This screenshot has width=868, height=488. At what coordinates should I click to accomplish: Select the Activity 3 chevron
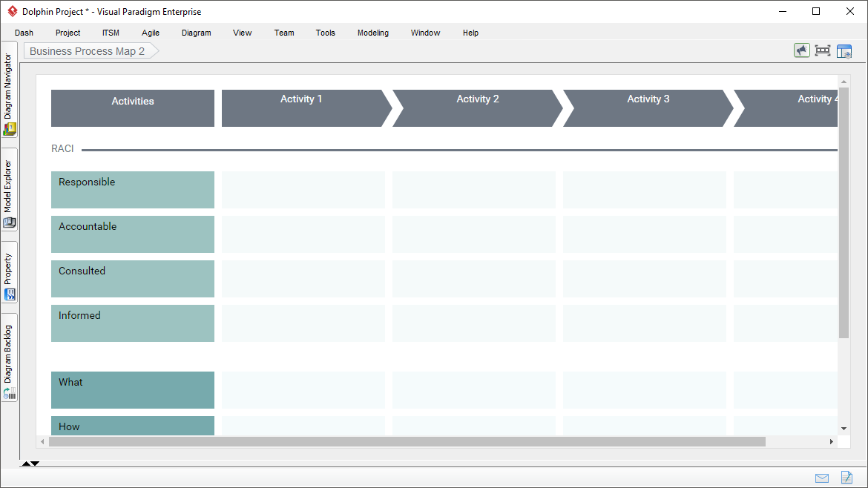(x=648, y=108)
